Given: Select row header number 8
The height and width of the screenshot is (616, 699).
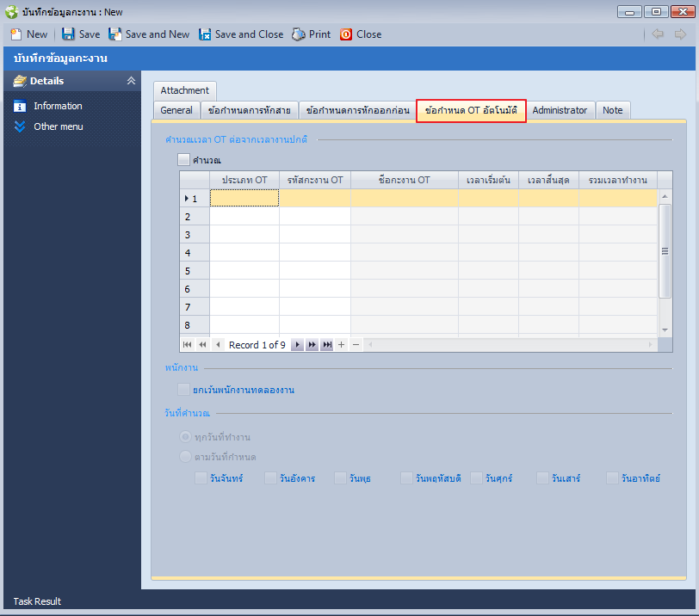Looking at the screenshot, I should coord(195,324).
